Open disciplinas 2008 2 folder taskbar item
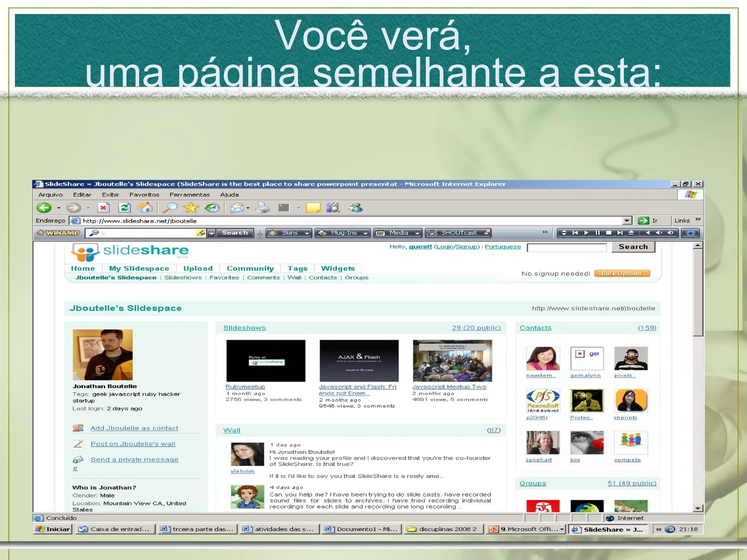Image resolution: width=747 pixels, height=560 pixels. point(444,529)
